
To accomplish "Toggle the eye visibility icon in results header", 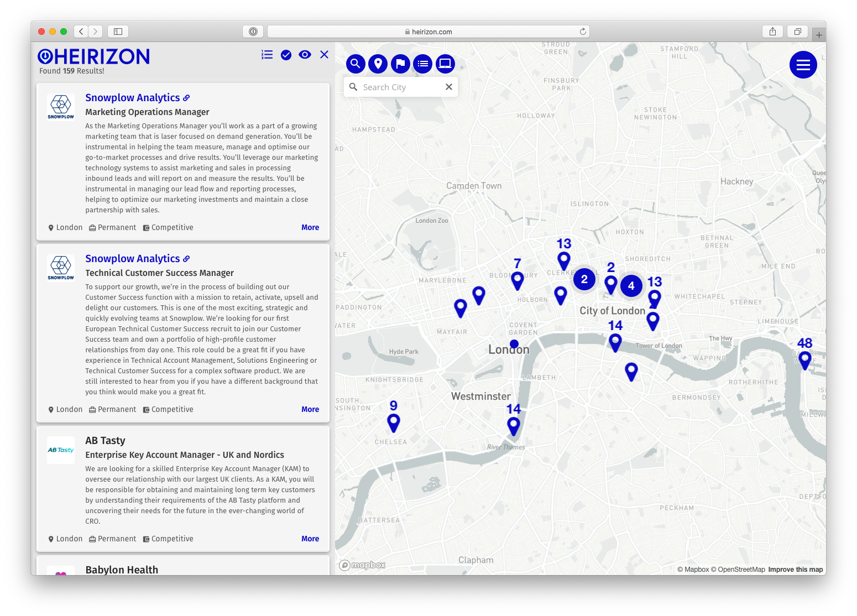I will click(x=305, y=55).
